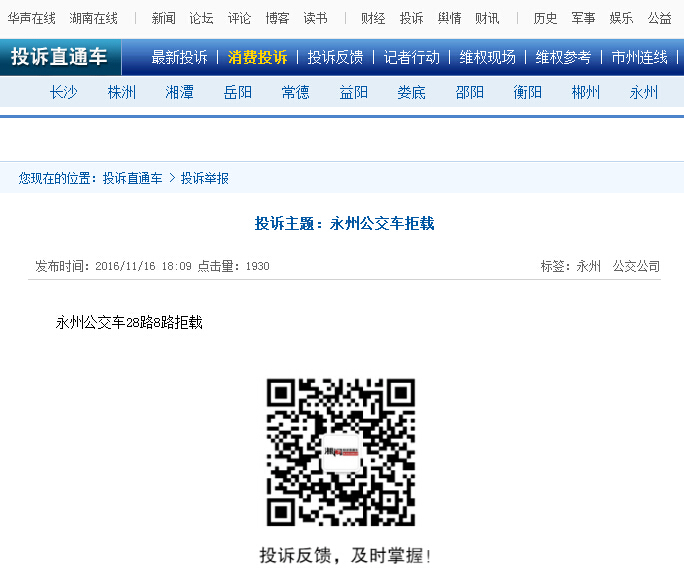Visit the 博客 section
Viewport: 684px width, 568px height.
277,18
